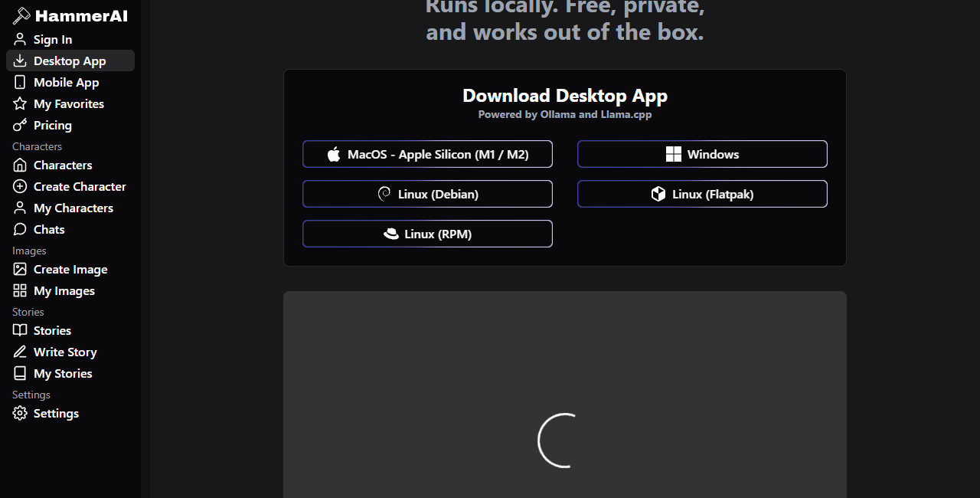Open Chats from the sidebar
This screenshot has width=980, height=498.
tap(70, 229)
